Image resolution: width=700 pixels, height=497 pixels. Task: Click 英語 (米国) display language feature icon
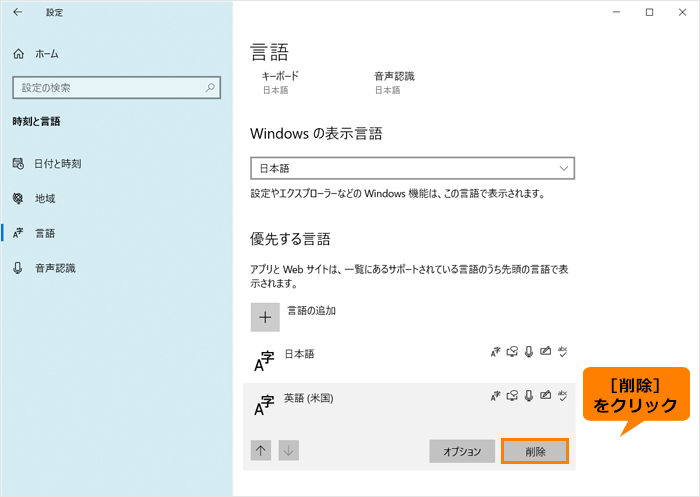pyautogui.click(x=496, y=396)
